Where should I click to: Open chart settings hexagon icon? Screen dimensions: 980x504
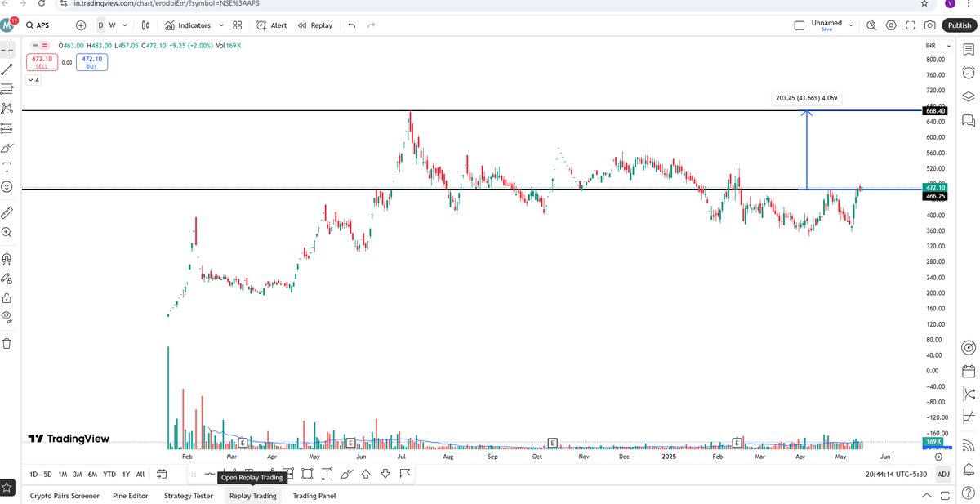tap(891, 25)
